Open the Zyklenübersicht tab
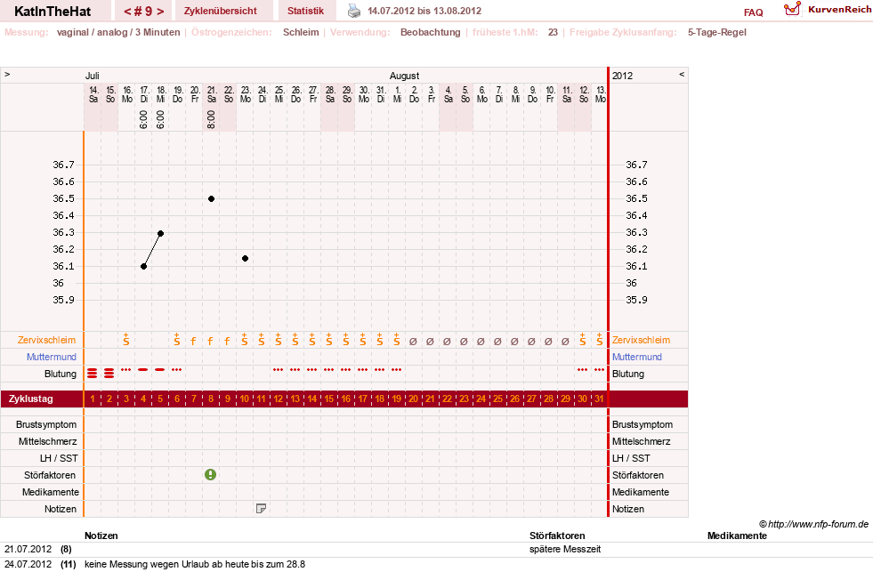The width and height of the screenshot is (873, 588). coord(221,12)
